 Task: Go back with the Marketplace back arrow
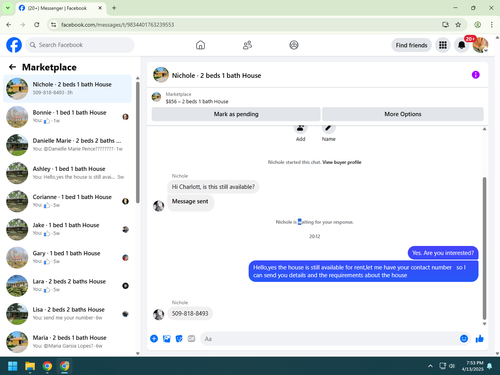click(x=12, y=67)
